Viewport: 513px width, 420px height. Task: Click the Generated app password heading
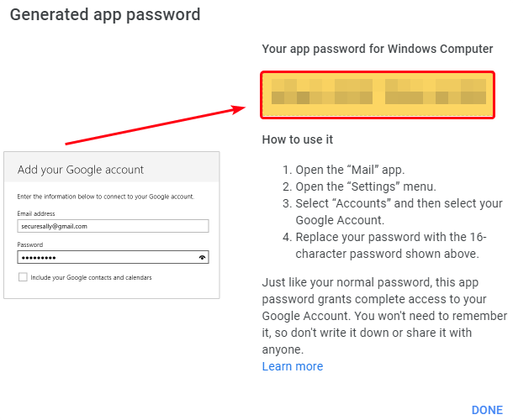click(105, 14)
